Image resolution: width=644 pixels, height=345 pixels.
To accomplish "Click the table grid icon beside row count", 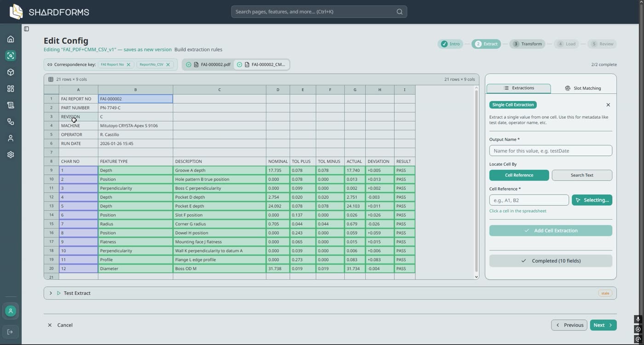I will coord(51,79).
